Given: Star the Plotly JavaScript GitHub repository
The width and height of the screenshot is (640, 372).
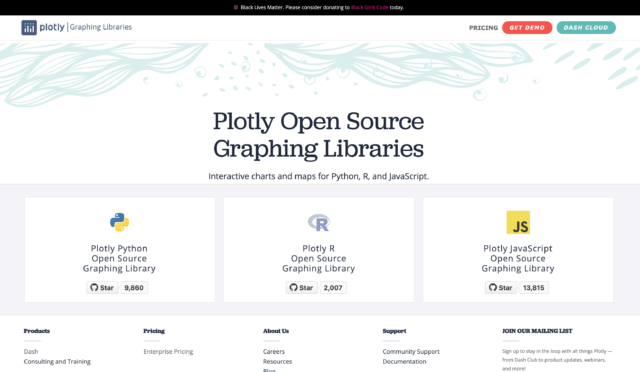Looking at the screenshot, I should tap(501, 287).
